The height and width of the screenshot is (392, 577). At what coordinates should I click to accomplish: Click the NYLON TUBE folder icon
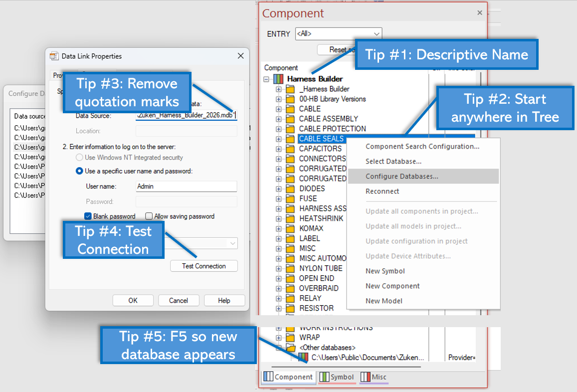(x=290, y=268)
